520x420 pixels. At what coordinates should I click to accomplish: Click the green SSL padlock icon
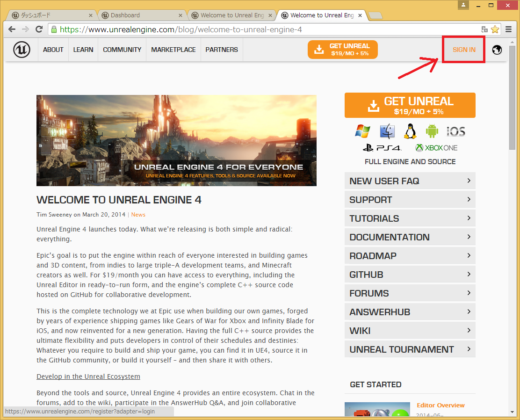[54, 29]
